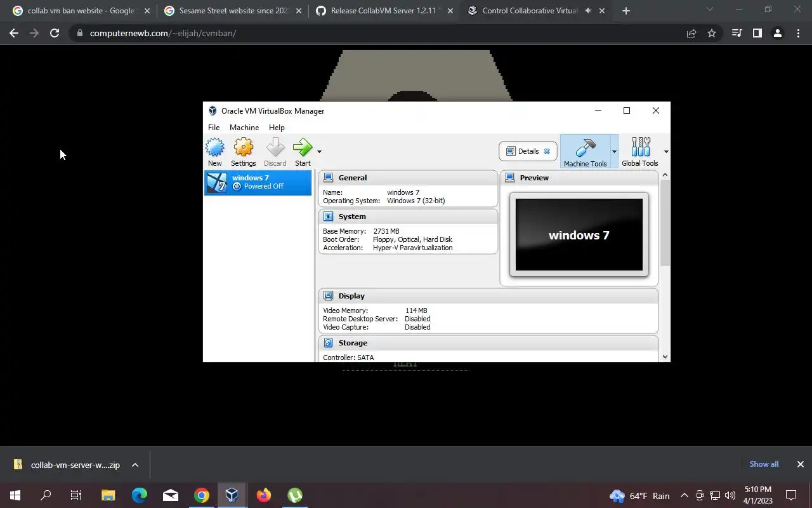The height and width of the screenshot is (508, 812).
Task: Close the downloads bar
Action: 801,464
